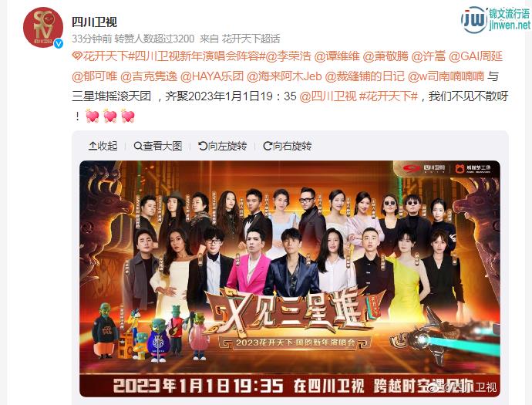This screenshot has width=532, height=405.
Task: Open @谭维维 mention
Action: (x=337, y=56)
